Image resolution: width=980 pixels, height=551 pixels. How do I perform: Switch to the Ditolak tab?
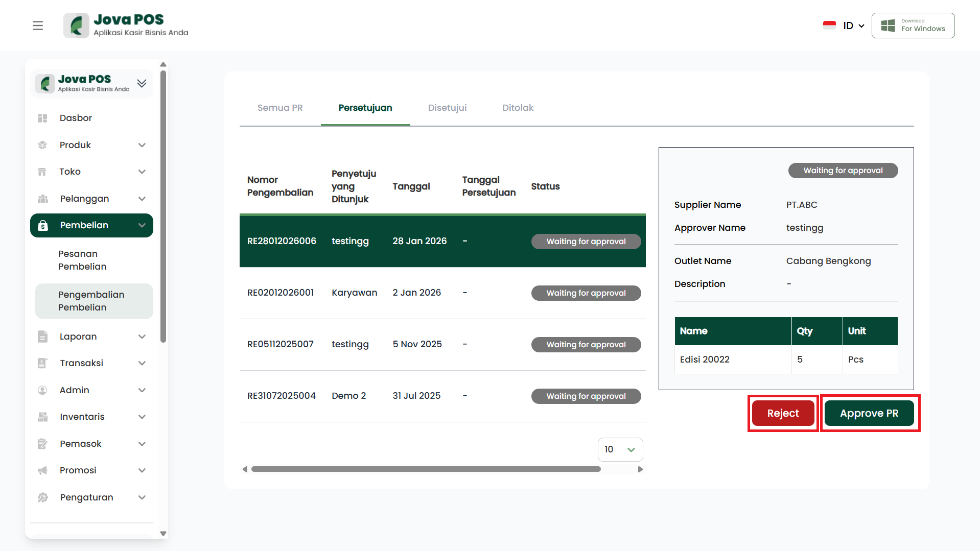pyautogui.click(x=518, y=108)
